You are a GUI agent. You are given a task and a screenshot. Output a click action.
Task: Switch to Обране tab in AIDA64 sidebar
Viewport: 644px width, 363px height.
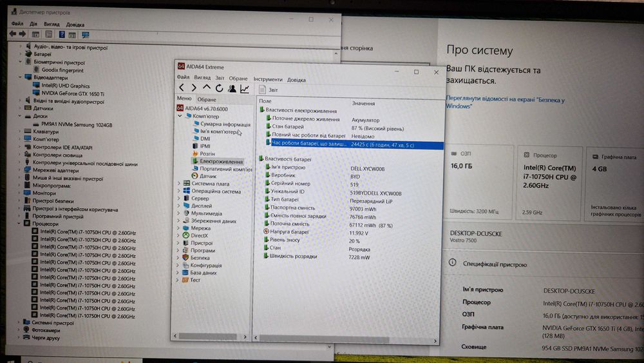pos(207,99)
